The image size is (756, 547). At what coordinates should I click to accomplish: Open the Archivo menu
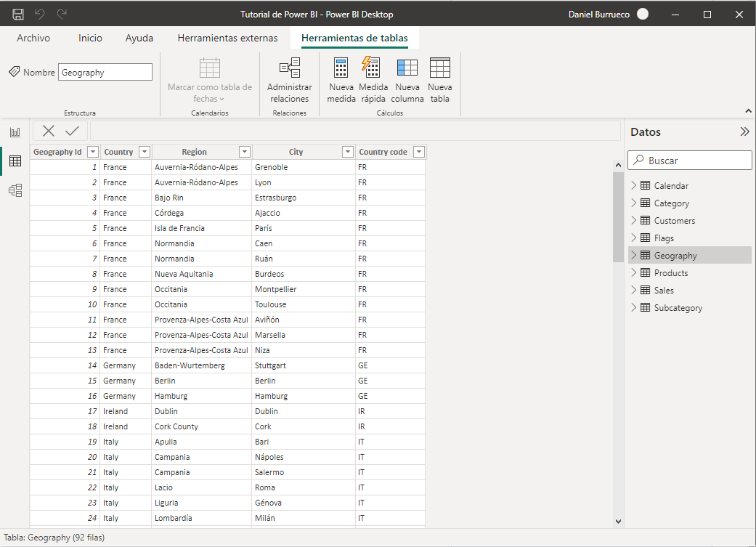point(33,38)
